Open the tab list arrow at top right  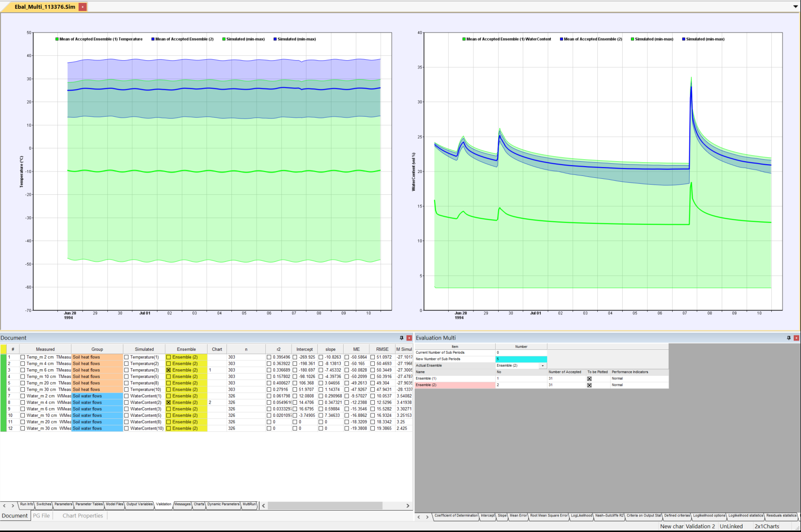click(x=795, y=7)
